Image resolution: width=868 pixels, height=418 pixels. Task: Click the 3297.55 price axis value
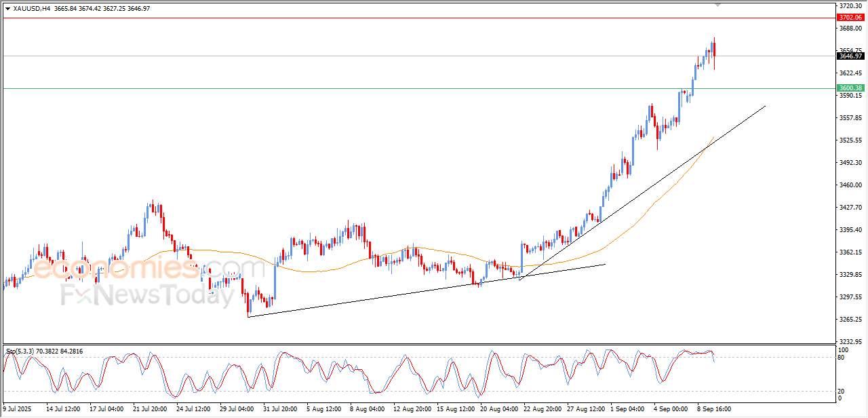(x=850, y=297)
